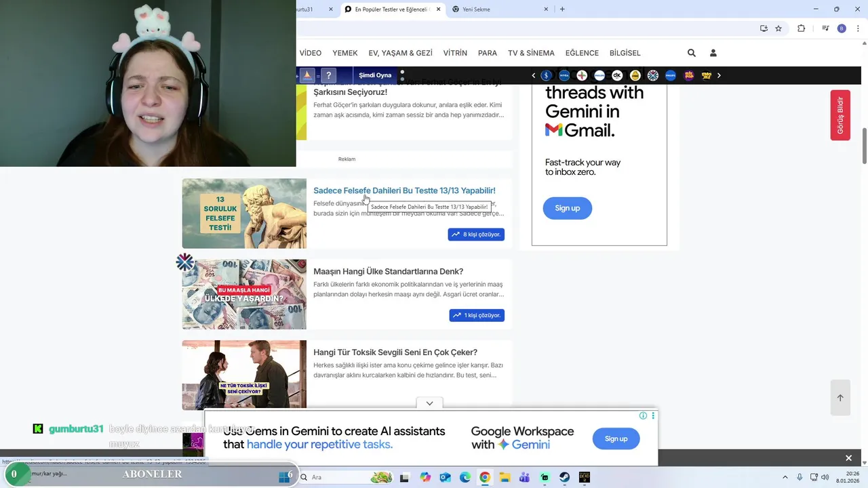
Task: Click the taskbar Ara search box
Action: pyautogui.click(x=346, y=477)
